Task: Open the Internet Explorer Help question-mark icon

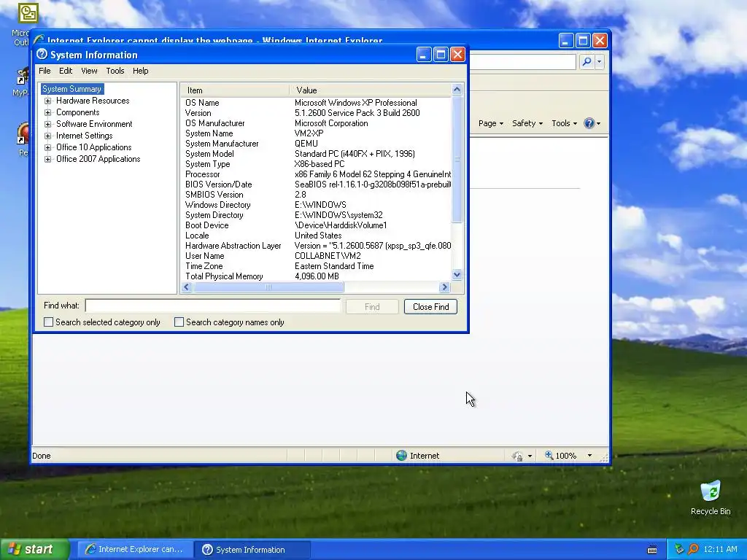Action: (589, 123)
